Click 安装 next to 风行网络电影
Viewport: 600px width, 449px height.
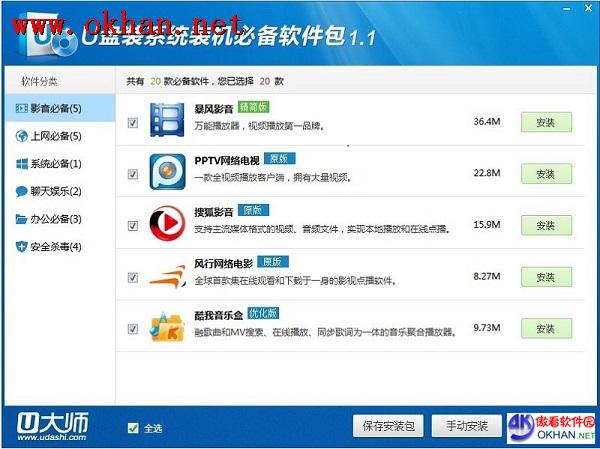click(x=546, y=277)
